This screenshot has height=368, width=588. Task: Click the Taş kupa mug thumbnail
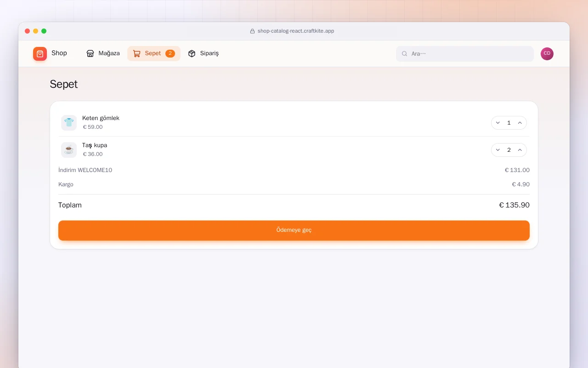coord(69,150)
